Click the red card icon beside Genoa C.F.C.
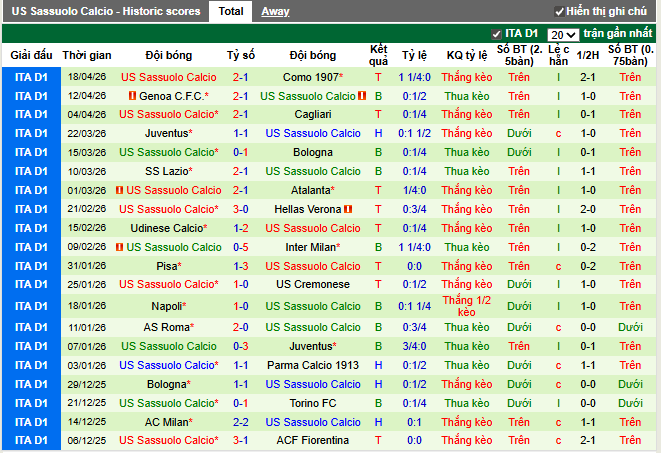 [133, 96]
